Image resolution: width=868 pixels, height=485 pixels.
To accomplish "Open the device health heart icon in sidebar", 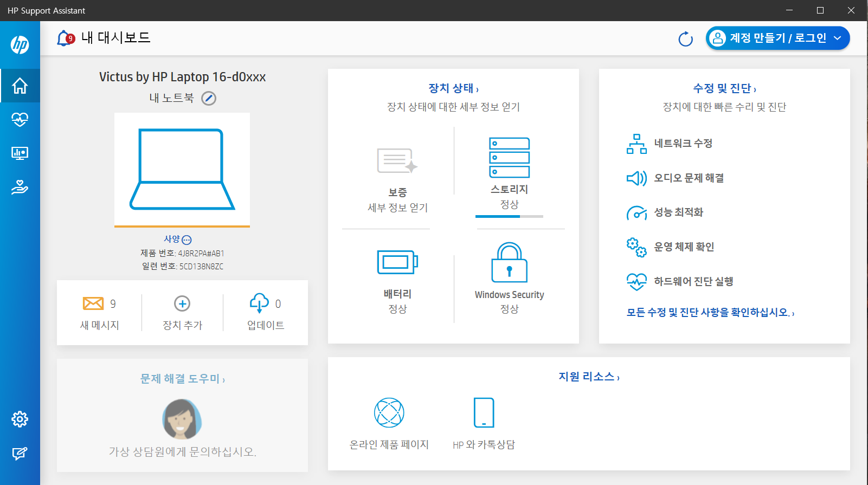I will click(x=20, y=119).
